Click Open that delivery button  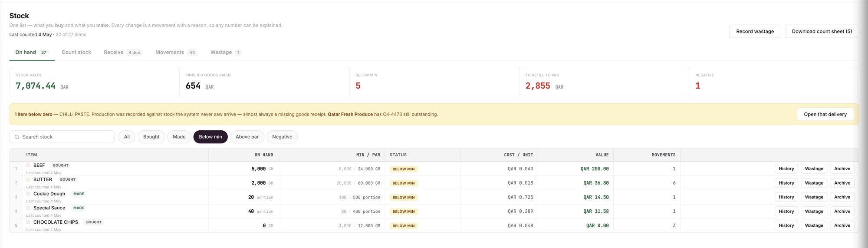[x=825, y=114]
